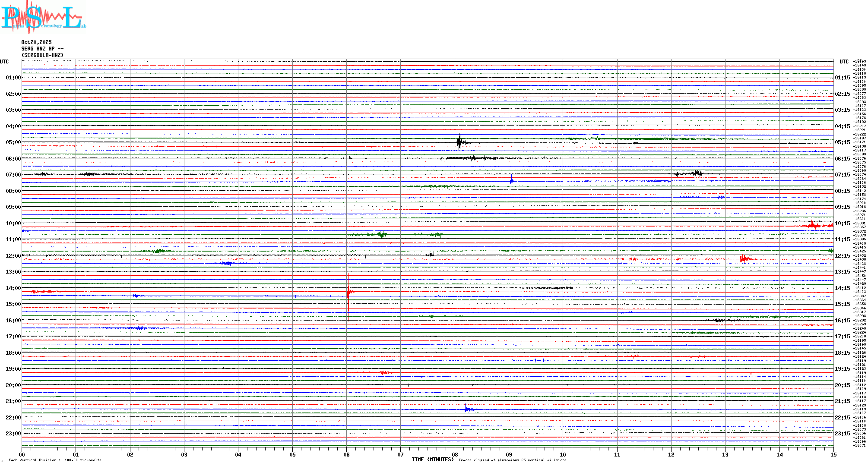The height and width of the screenshot is (466, 868).
Task: Click the left UTC axis label
Action: (4, 62)
